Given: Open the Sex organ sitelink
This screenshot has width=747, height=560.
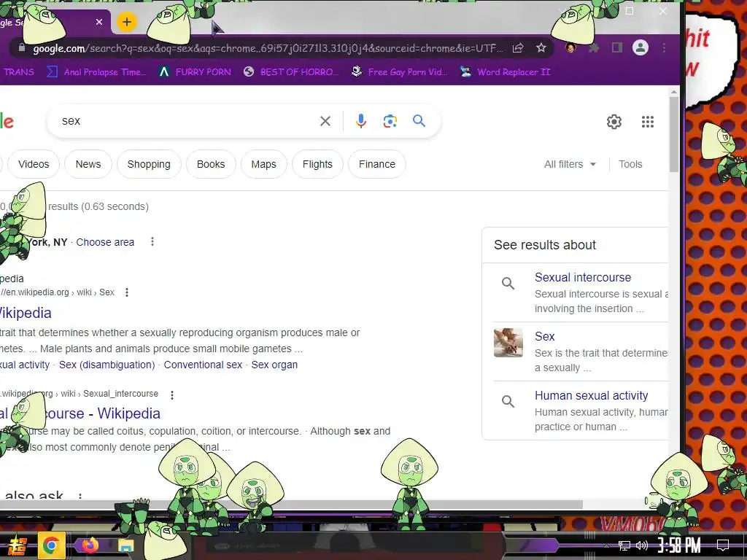Looking at the screenshot, I should (274, 365).
